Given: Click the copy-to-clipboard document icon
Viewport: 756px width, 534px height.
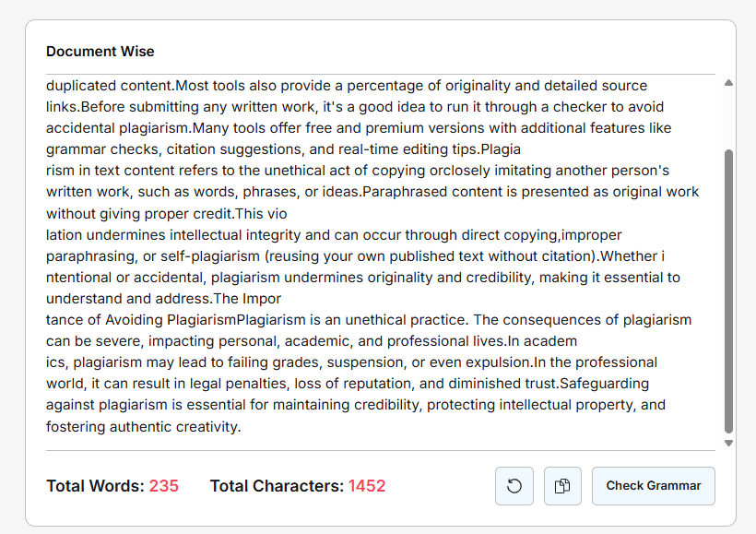Looking at the screenshot, I should [x=562, y=486].
